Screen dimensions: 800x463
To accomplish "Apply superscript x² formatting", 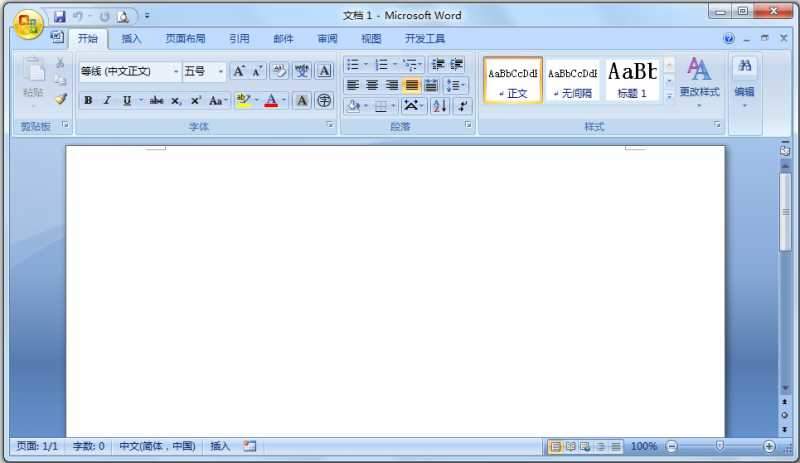I will (x=196, y=101).
